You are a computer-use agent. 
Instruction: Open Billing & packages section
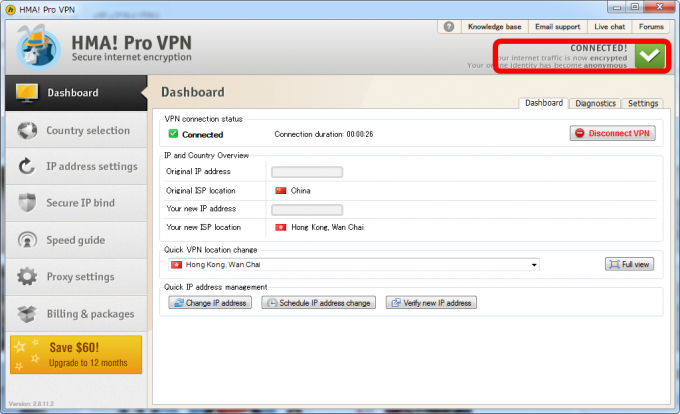pyautogui.click(x=76, y=314)
